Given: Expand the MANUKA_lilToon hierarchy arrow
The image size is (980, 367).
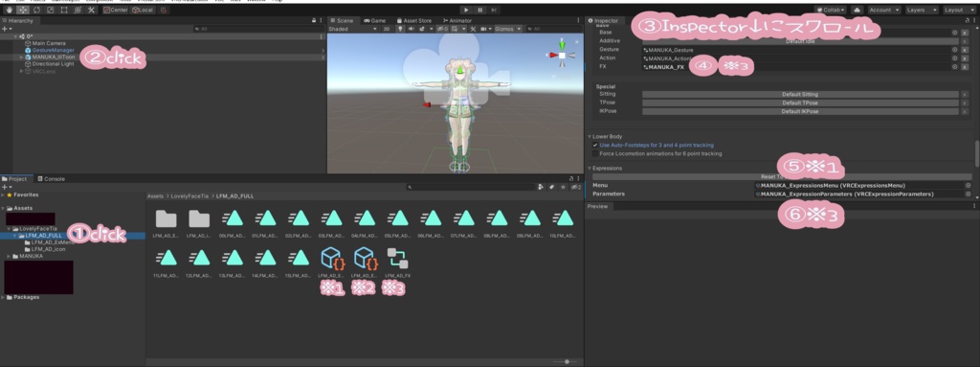Looking at the screenshot, I should click(21, 57).
